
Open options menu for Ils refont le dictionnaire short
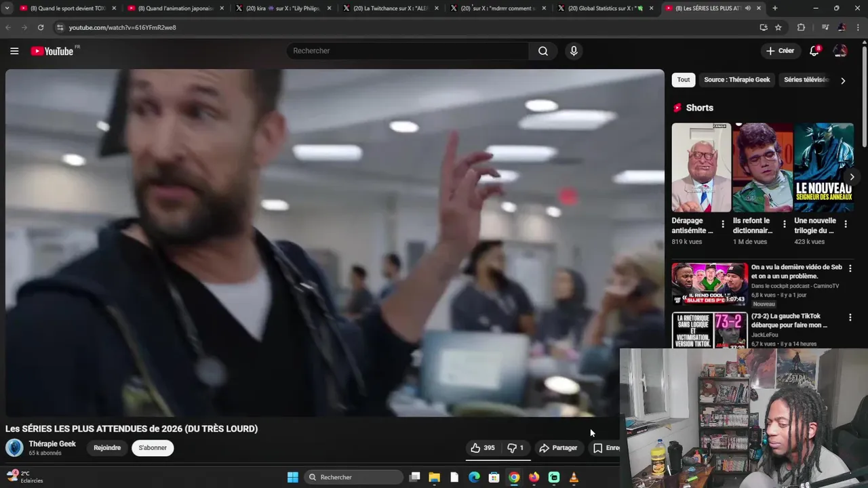tap(785, 224)
